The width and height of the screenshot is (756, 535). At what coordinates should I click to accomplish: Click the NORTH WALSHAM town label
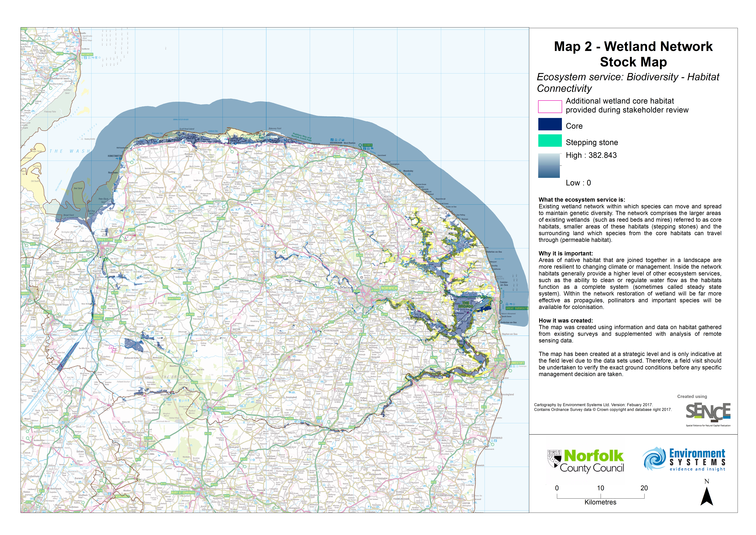(x=388, y=198)
